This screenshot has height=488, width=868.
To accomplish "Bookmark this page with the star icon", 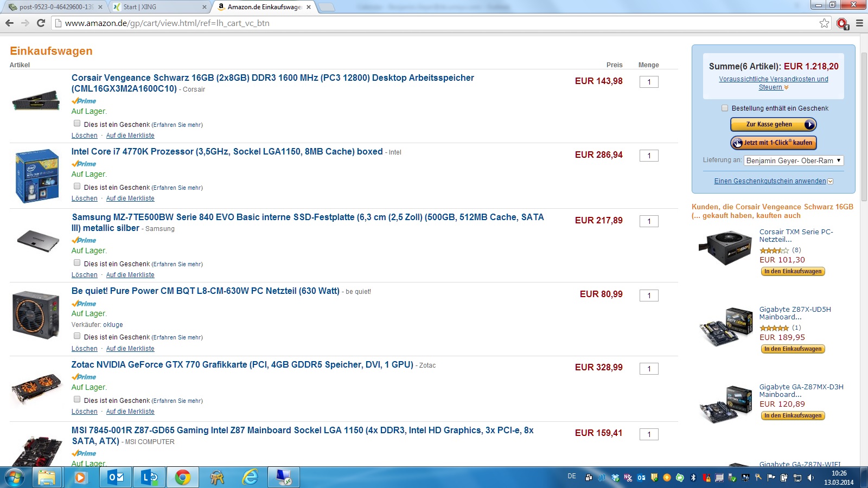I will [825, 23].
